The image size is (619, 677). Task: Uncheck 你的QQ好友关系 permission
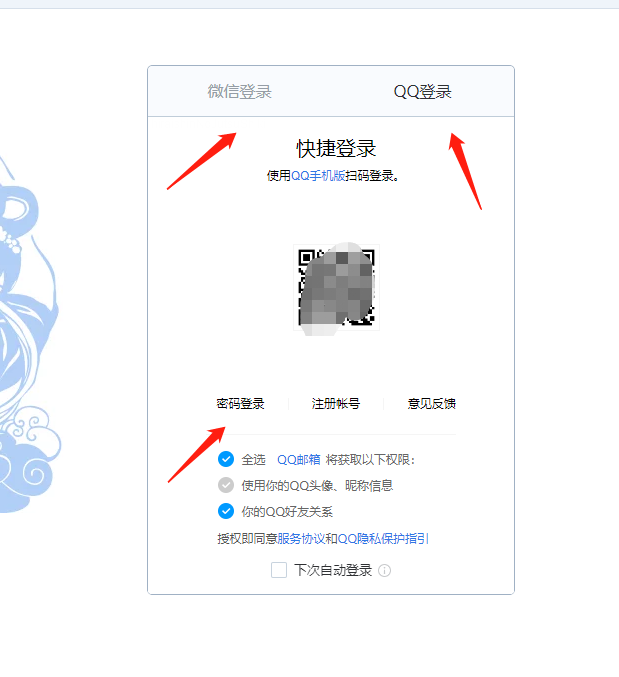(226, 511)
